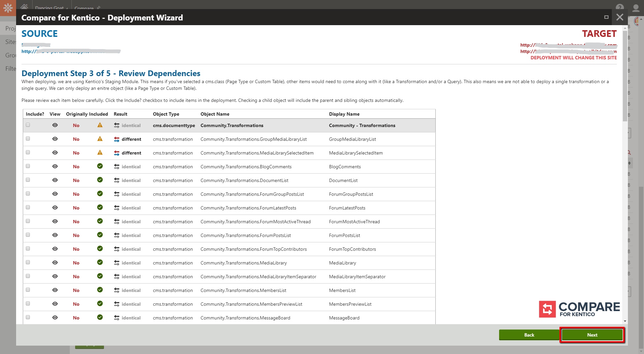Screen dimensions: 644x354
Task: View ForumPostsList via eye icon
Action: (x=55, y=235)
